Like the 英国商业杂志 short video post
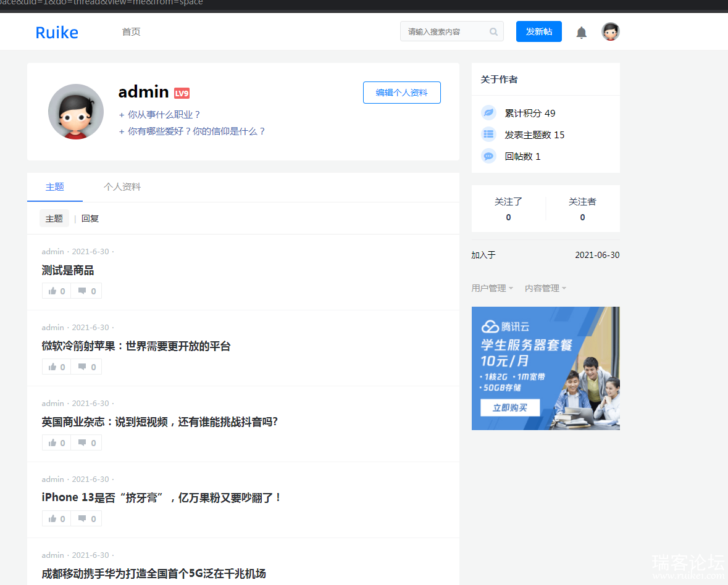 click(x=56, y=443)
